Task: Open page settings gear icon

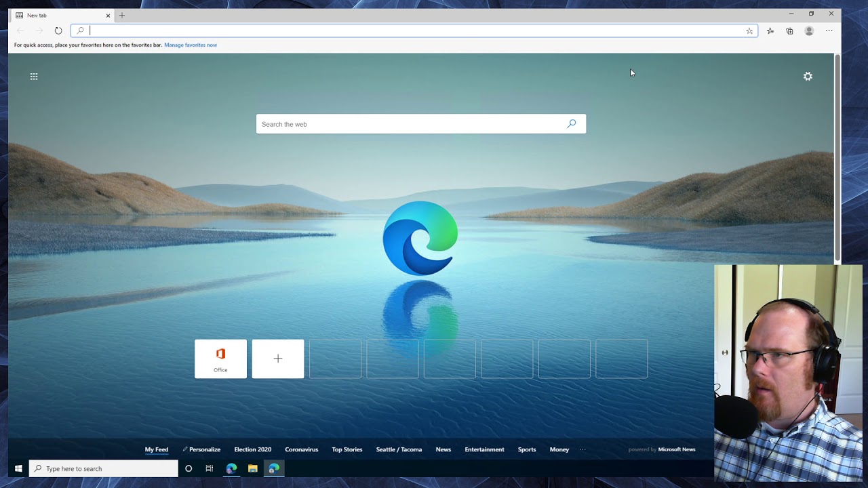Action: point(808,77)
